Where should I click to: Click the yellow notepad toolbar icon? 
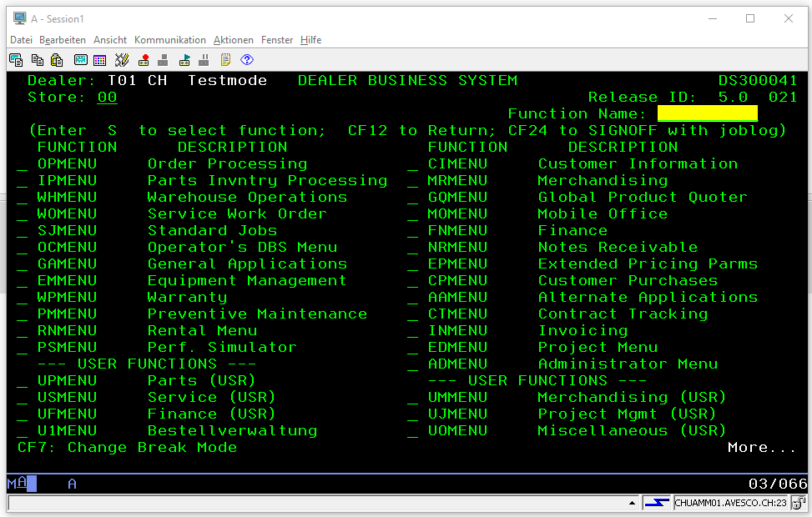tap(225, 60)
